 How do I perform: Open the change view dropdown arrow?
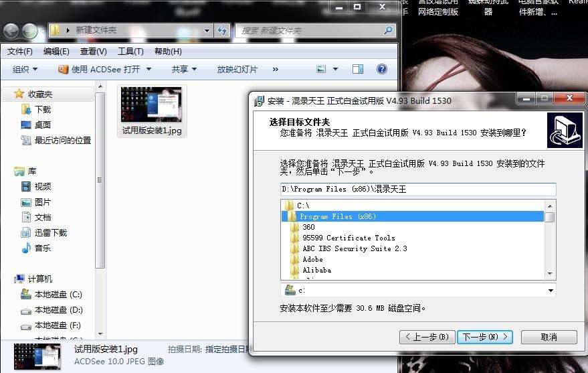pos(336,69)
